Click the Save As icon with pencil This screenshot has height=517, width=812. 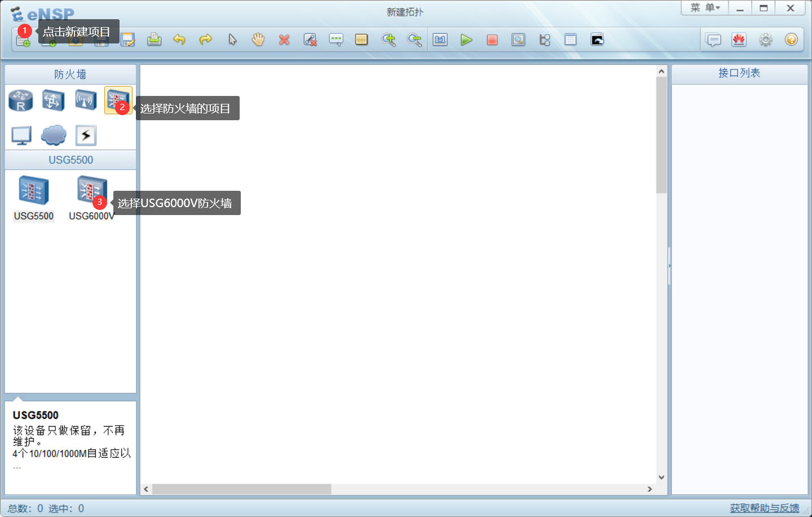coord(128,40)
